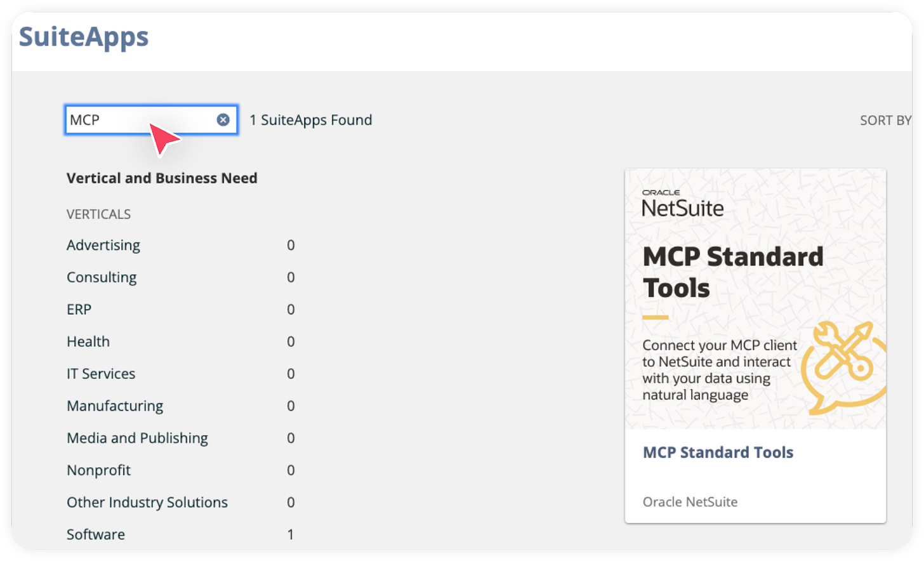
Task: Filter by Advertising vertical
Action: (x=103, y=246)
